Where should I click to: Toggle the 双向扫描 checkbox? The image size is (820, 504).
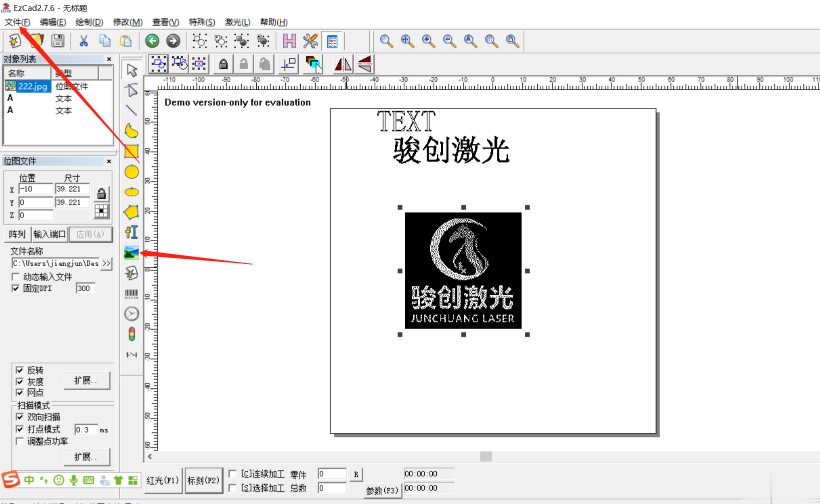point(20,417)
